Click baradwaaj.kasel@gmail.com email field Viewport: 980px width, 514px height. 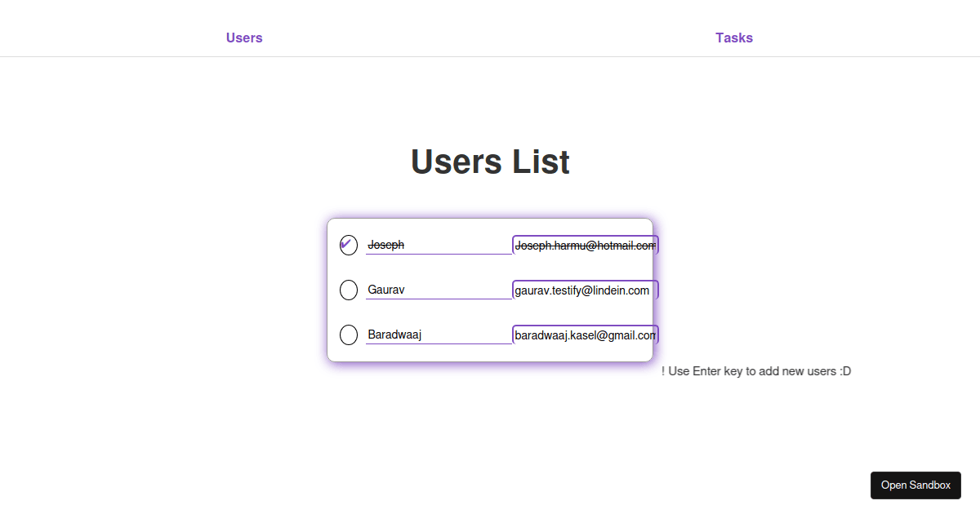click(585, 334)
